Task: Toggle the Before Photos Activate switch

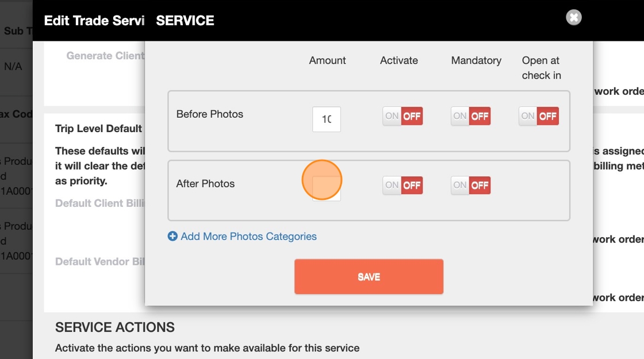Action: (402, 116)
